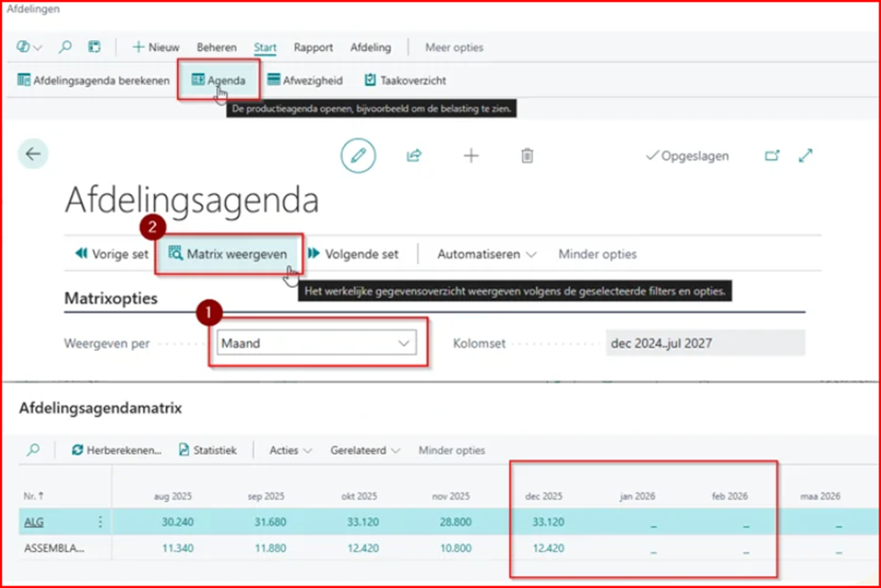The image size is (881, 588).
Task: Switch to the Rapport tab
Action: (x=313, y=47)
